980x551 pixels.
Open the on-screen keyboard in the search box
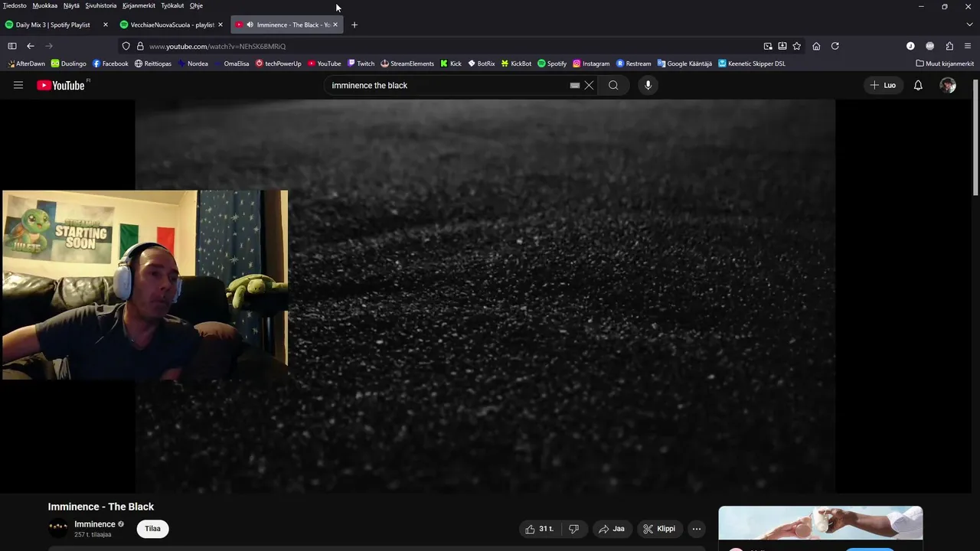tap(575, 86)
